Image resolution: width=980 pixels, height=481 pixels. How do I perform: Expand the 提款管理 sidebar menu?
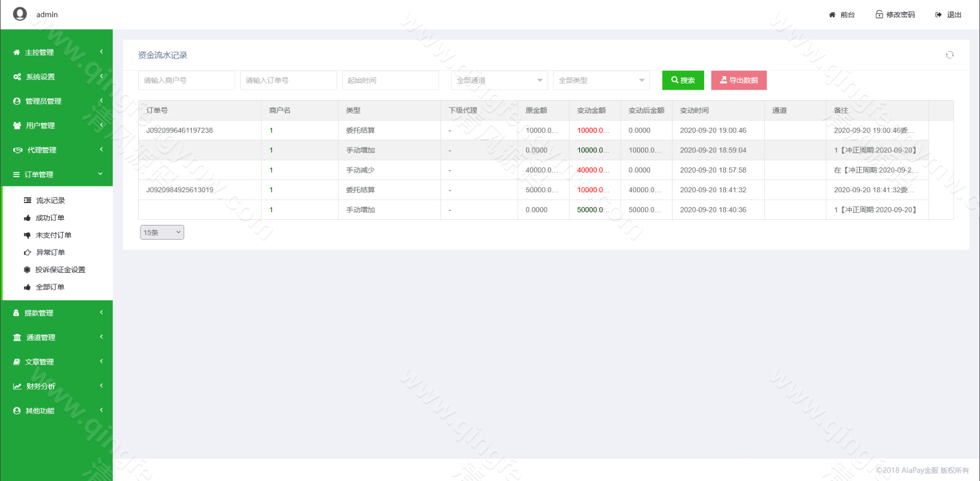(56, 313)
